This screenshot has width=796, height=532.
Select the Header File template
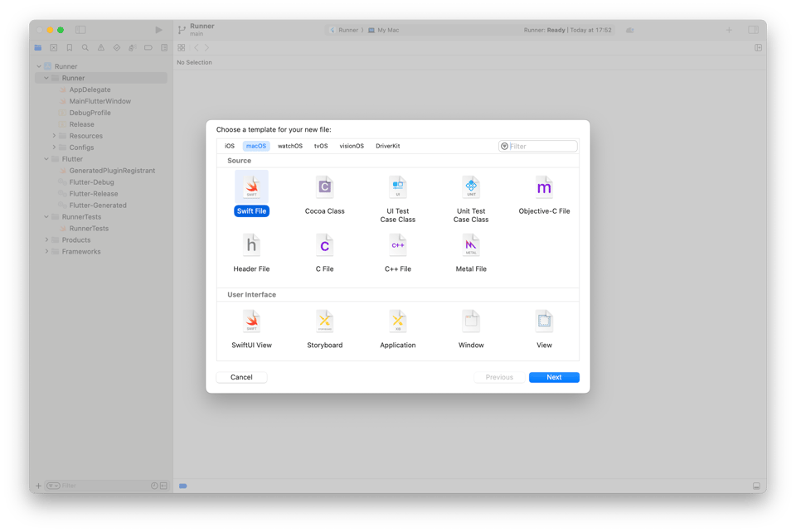pos(251,245)
